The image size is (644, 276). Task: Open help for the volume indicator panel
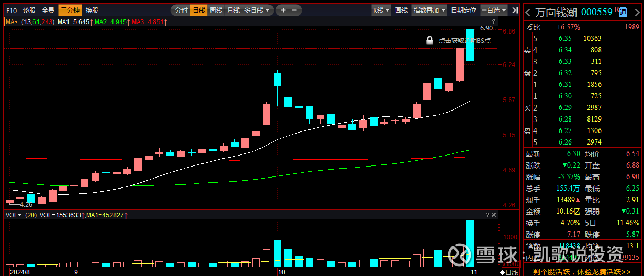point(487,215)
